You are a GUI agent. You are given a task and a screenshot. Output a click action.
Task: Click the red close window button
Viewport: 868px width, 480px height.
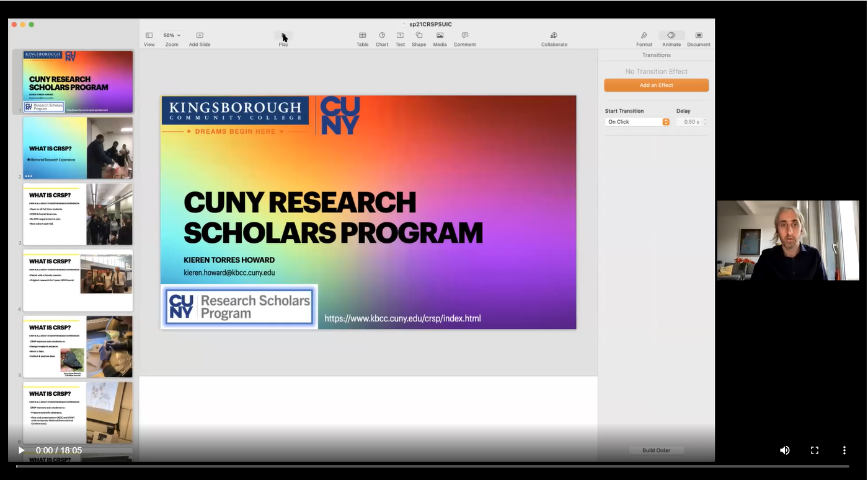[x=14, y=24]
